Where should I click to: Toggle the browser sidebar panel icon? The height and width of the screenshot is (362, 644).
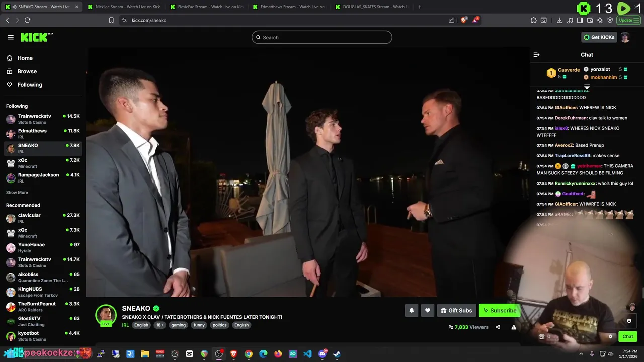click(580, 20)
